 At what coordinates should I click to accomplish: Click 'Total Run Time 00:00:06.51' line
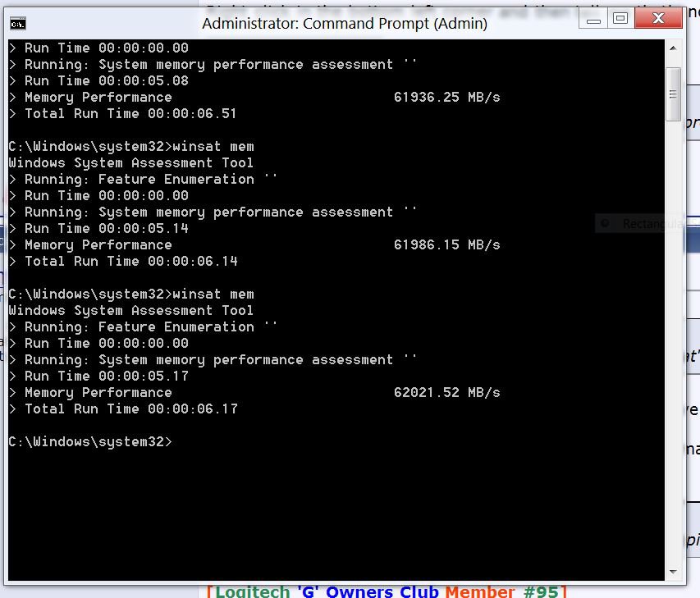coord(123,114)
